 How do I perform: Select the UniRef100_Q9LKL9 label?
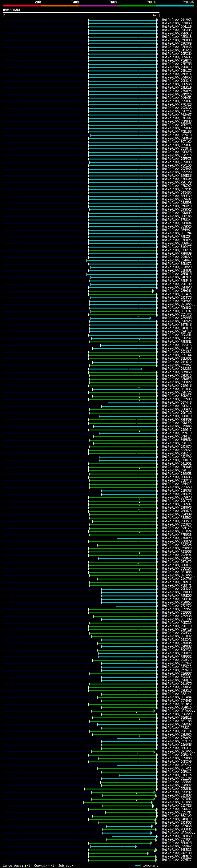pos(176,88)
